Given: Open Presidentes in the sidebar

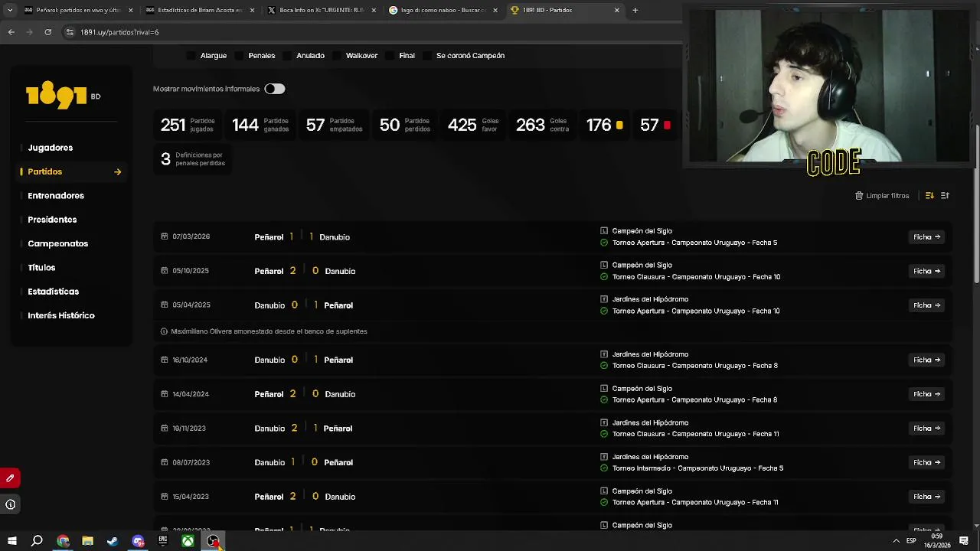Looking at the screenshot, I should 52,220.
